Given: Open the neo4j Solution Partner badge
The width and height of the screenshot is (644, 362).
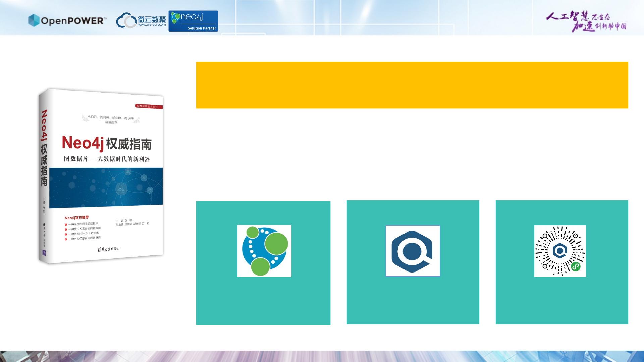Looking at the screenshot, I should click(x=193, y=21).
